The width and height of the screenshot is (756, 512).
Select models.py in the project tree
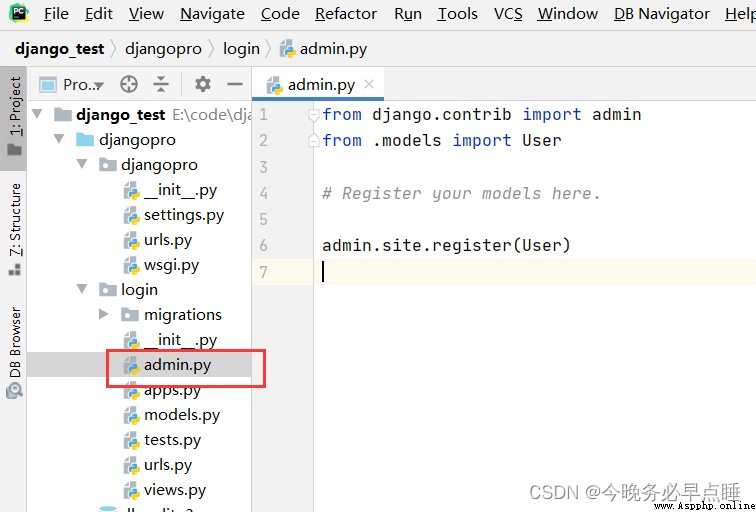[139, 415]
